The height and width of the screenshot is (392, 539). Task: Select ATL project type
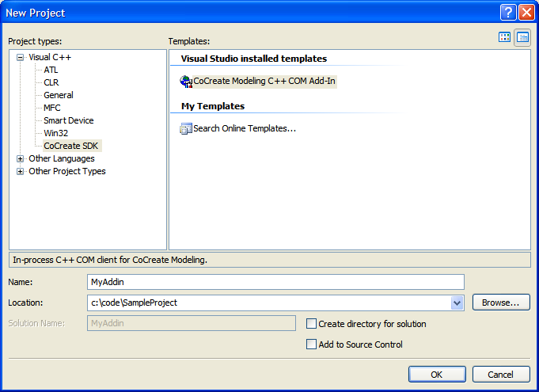coord(51,70)
